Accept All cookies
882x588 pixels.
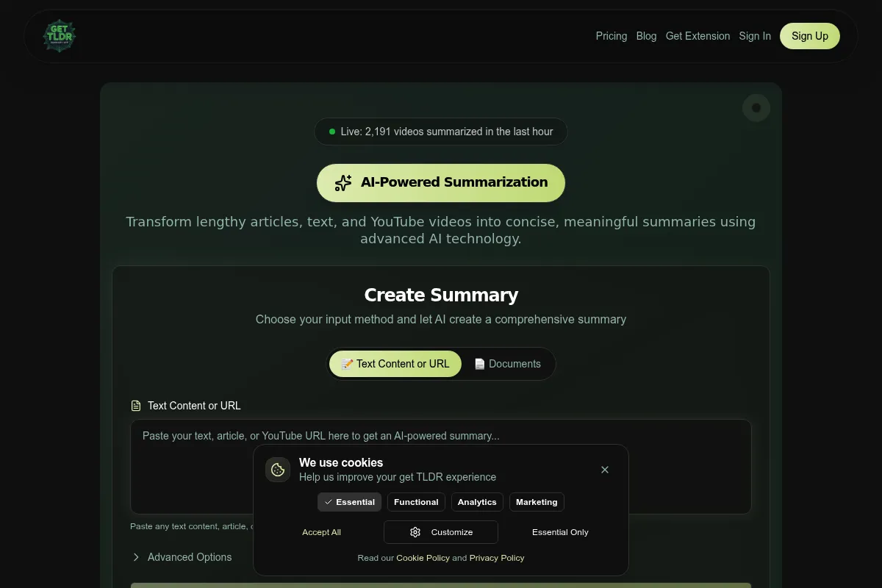321,532
